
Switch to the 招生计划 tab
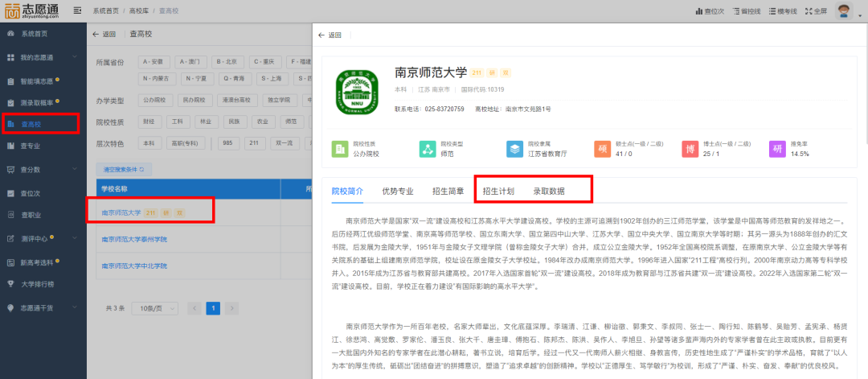point(497,192)
